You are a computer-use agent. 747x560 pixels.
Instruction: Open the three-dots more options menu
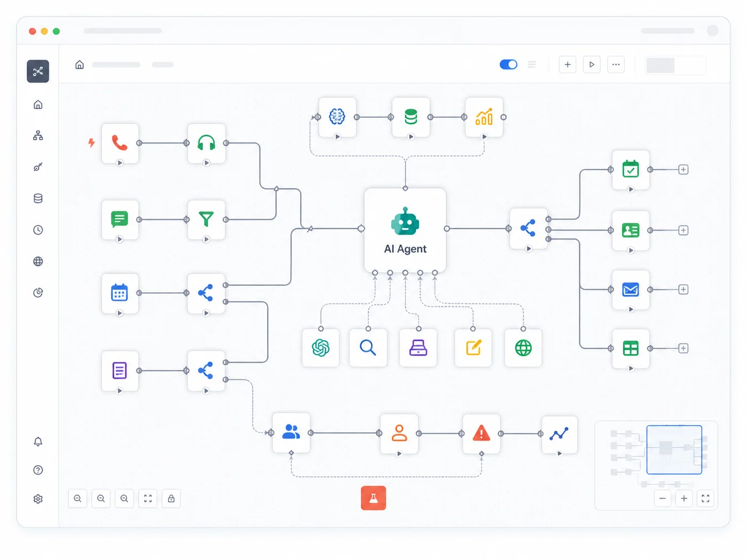point(616,65)
